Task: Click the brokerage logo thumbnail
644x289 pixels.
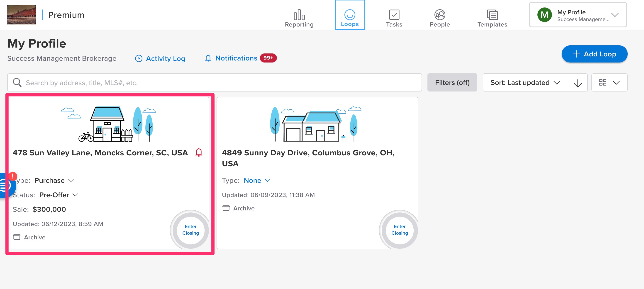Action: pyautogui.click(x=22, y=15)
